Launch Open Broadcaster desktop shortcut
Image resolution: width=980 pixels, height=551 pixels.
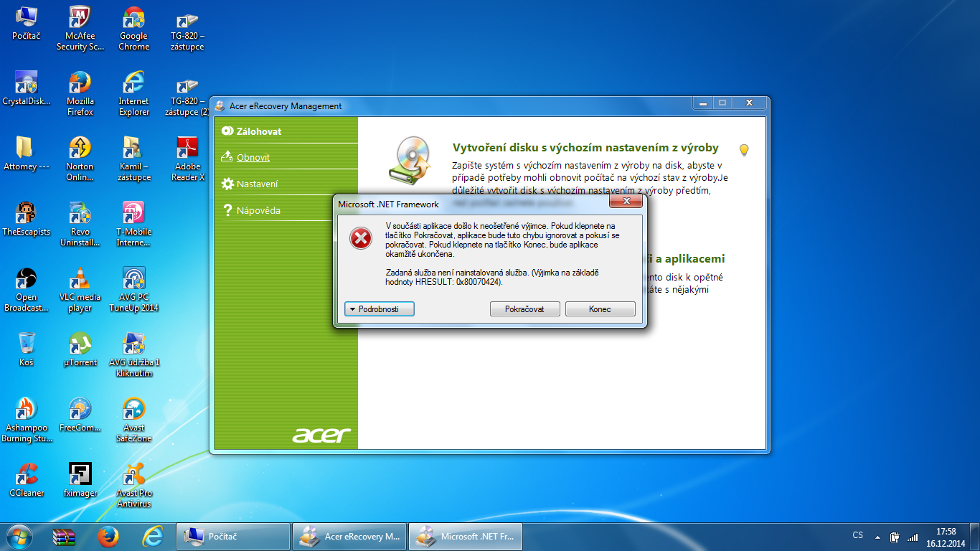tap(26, 290)
